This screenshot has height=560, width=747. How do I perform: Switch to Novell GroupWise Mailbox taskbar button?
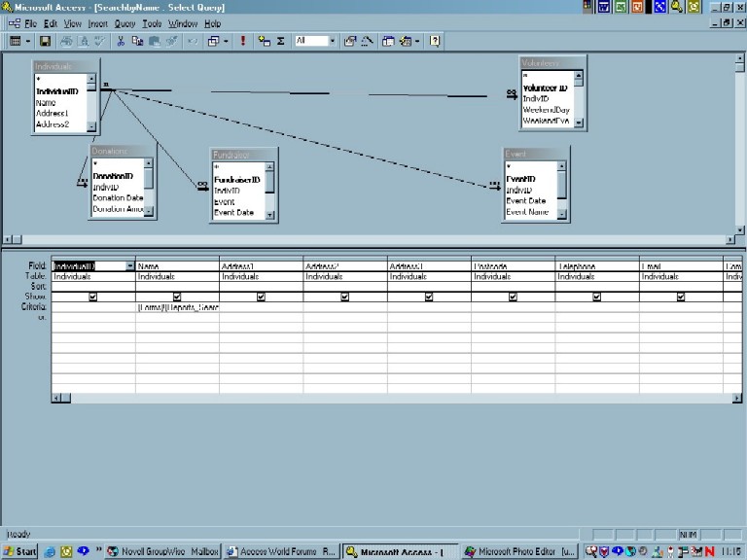162,551
